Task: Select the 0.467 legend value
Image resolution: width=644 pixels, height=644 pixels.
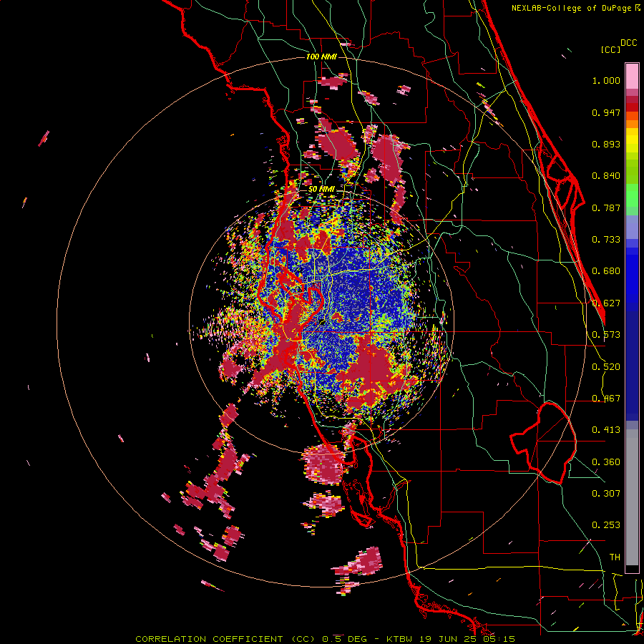Action: (606, 399)
